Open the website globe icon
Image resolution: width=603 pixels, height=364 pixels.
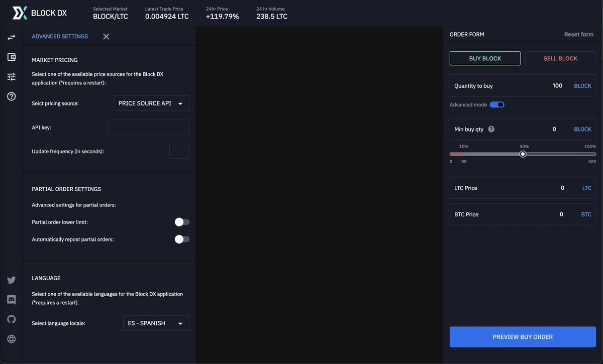[12, 339]
